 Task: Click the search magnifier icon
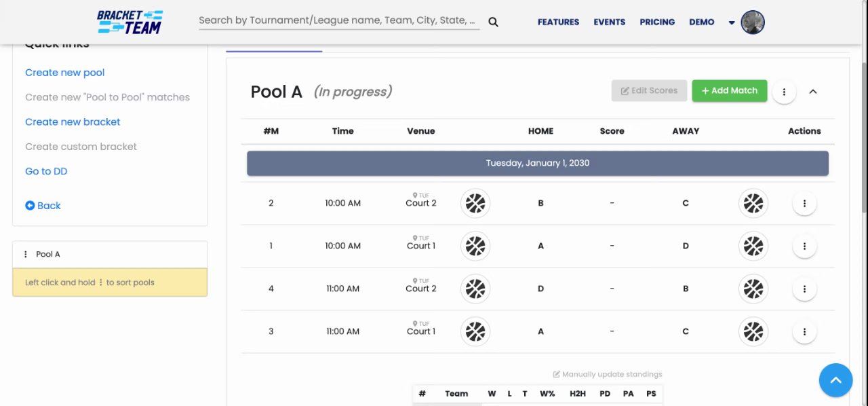[x=493, y=22]
